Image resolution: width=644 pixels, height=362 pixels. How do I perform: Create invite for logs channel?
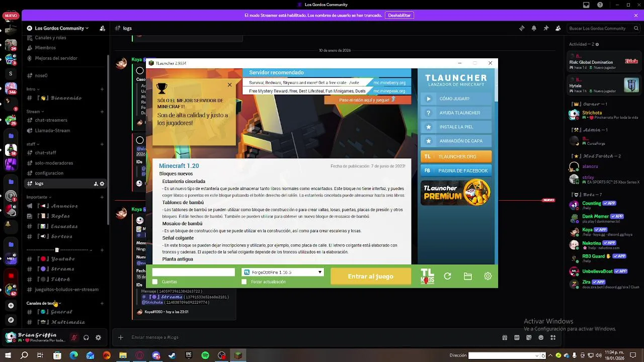[x=96, y=184]
